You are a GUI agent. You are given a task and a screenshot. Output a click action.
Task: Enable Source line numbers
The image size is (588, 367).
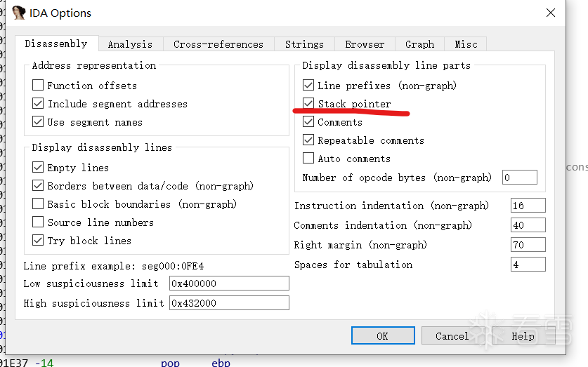tap(38, 222)
